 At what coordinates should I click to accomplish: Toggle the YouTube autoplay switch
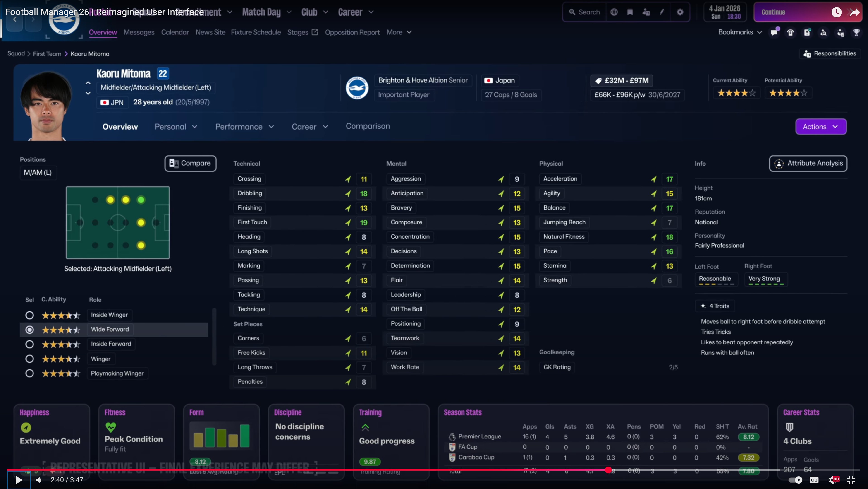pyautogui.click(x=795, y=479)
